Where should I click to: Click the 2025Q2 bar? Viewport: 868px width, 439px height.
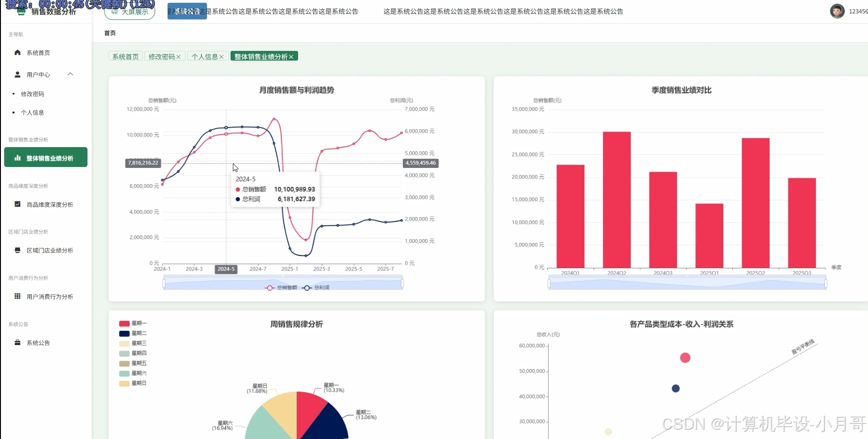(756, 203)
